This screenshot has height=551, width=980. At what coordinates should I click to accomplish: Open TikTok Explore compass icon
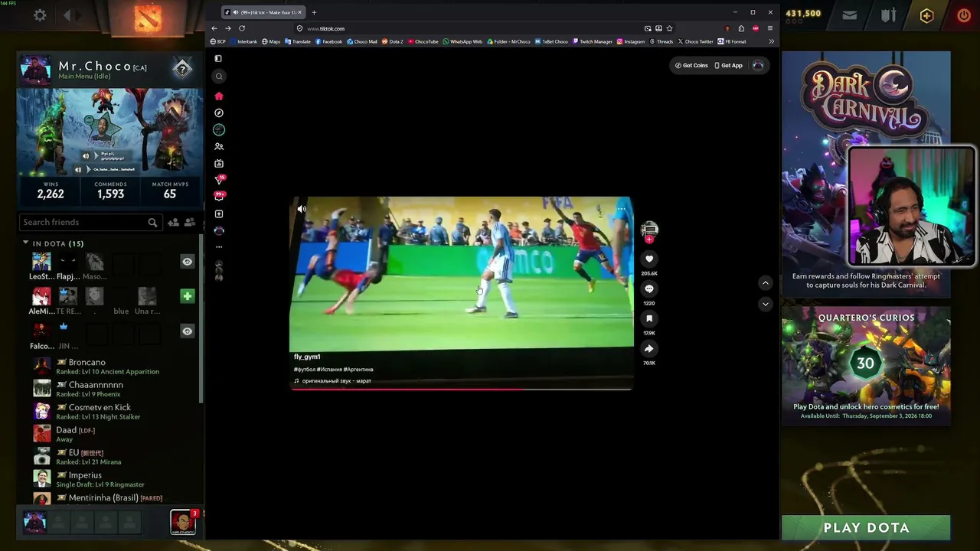[x=219, y=112]
